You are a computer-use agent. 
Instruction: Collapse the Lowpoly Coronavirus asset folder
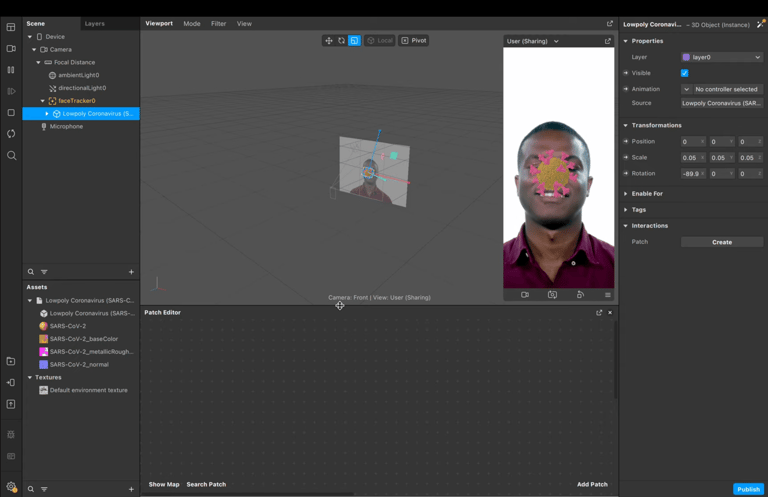click(x=30, y=301)
